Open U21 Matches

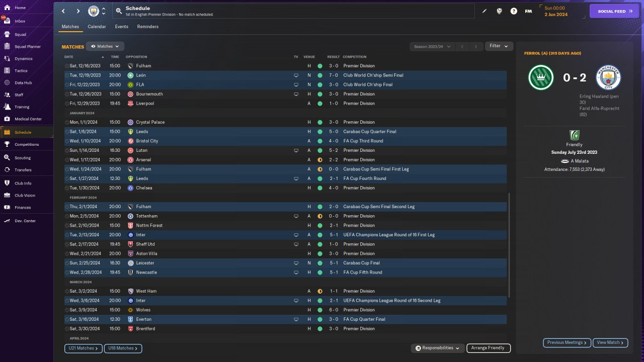(84, 348)
